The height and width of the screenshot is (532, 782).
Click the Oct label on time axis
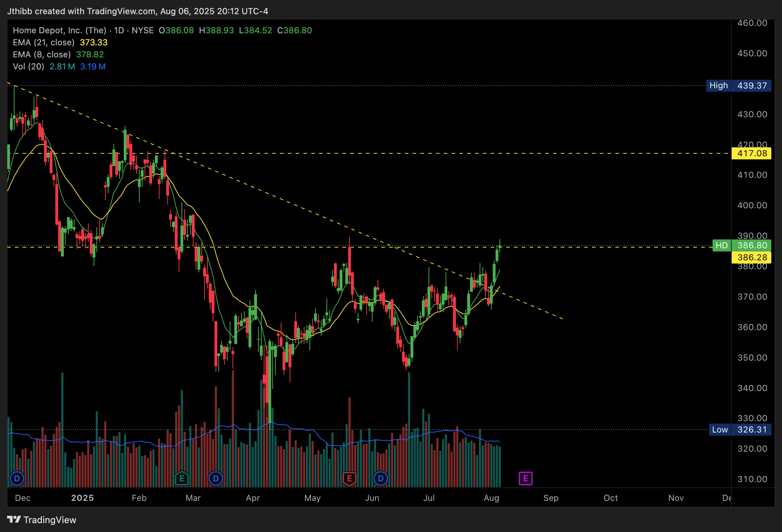610,498
